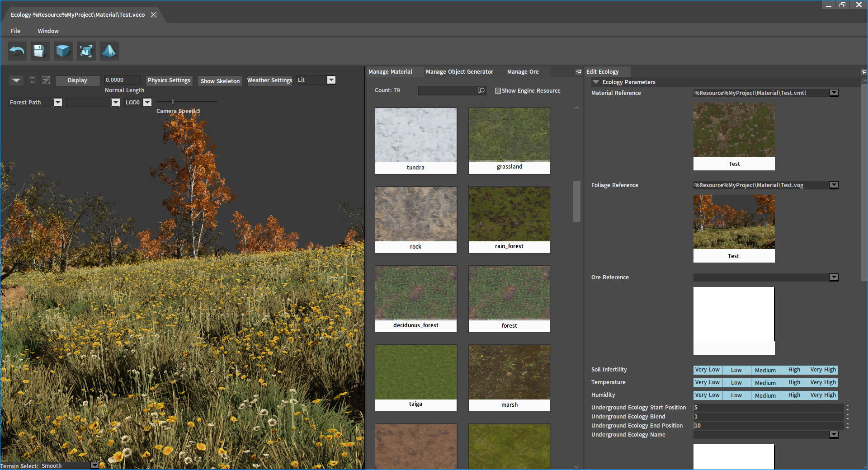Select the grassland material thumbnail
The image size is (868, 470).
tap(509, 141)
